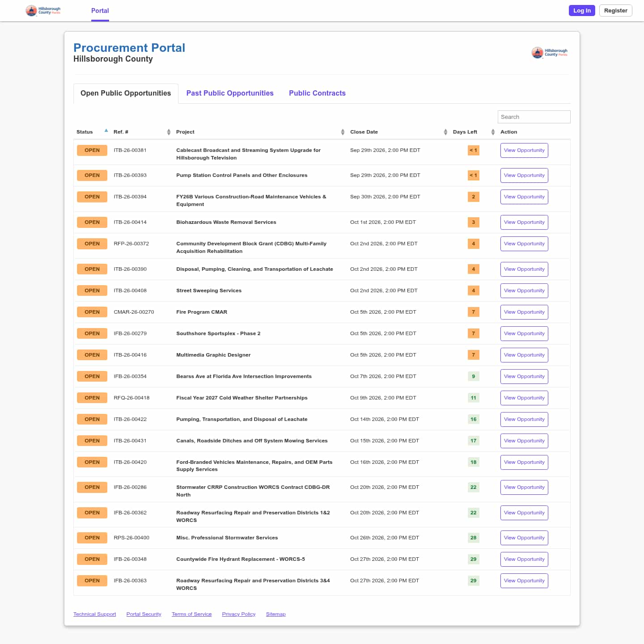Click the Project column sort arrows

click(x=343, y=132)
